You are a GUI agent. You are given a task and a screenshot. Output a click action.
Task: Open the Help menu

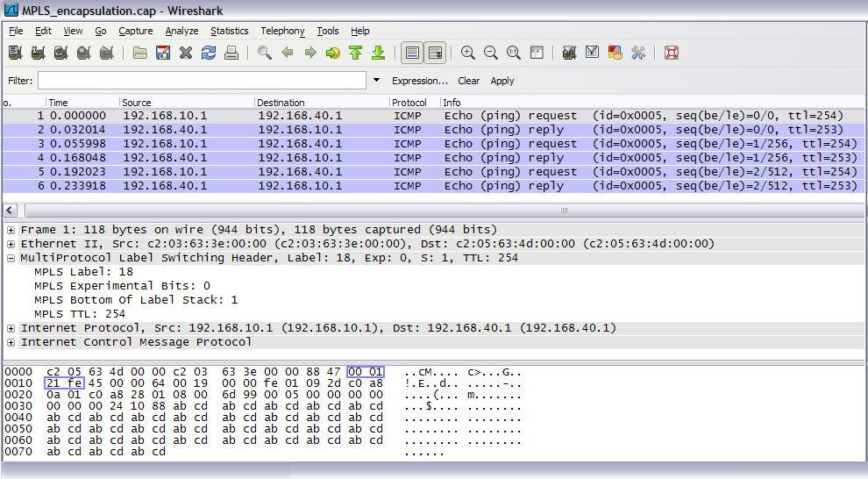(x=359, y=31)
